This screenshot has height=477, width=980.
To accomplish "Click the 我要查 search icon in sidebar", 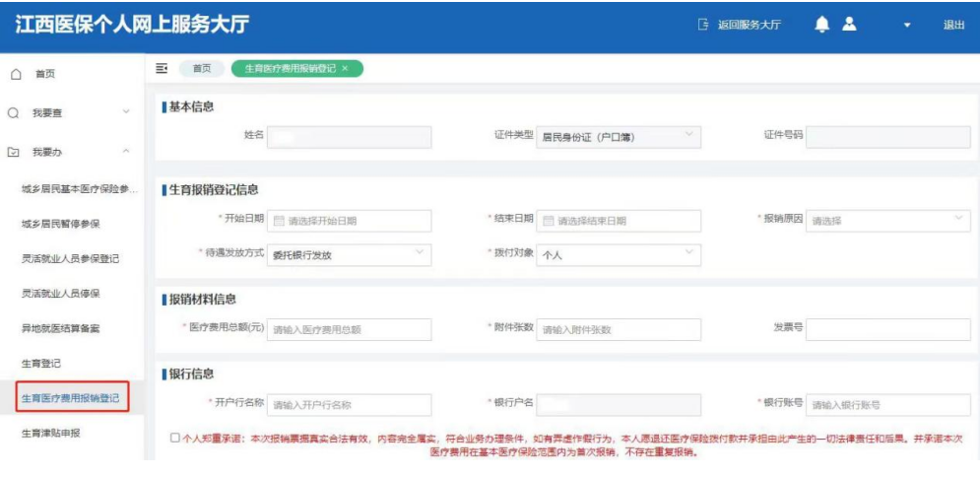I will [14, 113].
